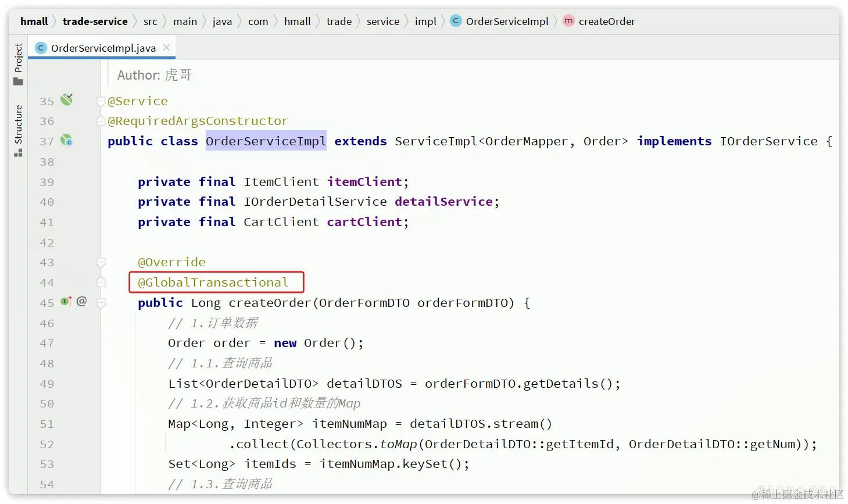
Task: Click line number 39 in the gutter
Action: pos(47,182)
